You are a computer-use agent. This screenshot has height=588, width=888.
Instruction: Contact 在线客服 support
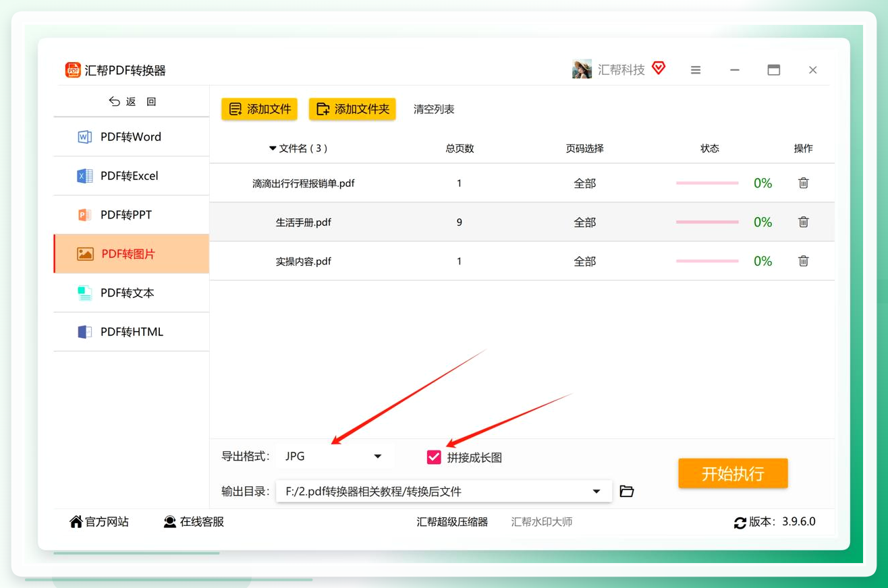[x=194, y=522]
